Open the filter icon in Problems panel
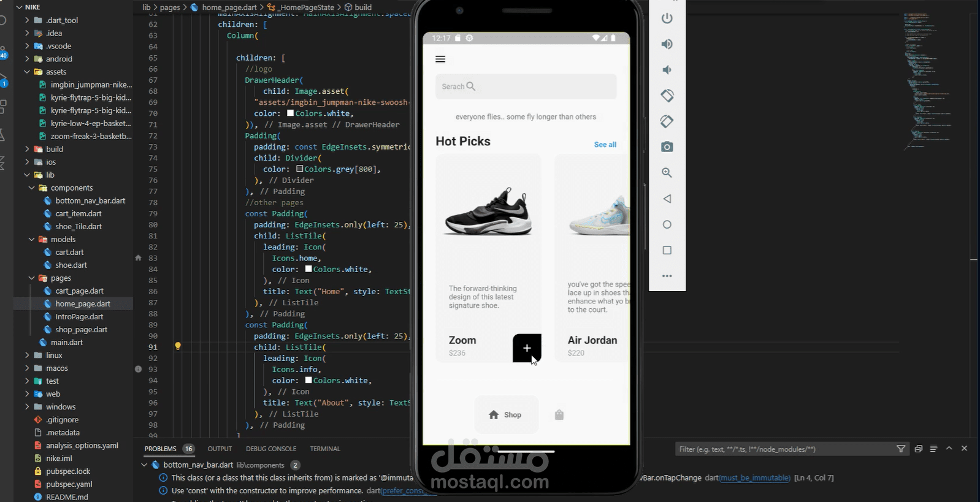980x502 pixels. (x=900, y=449)
